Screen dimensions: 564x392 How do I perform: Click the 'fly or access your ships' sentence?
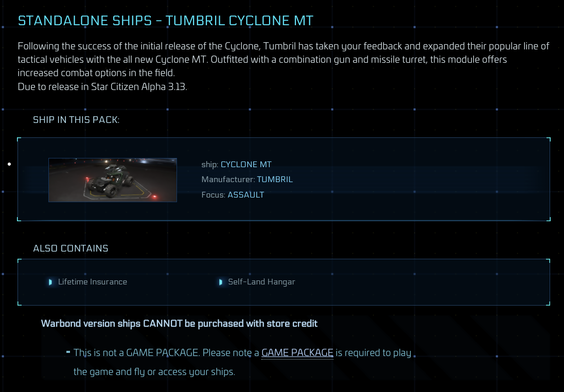pos(154,372)
